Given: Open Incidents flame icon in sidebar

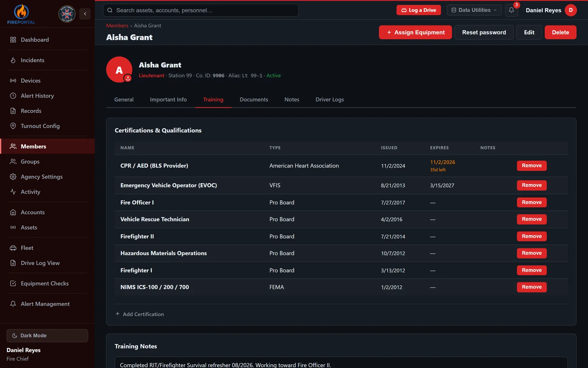Looking at the screenshot, I should point(13,60).
